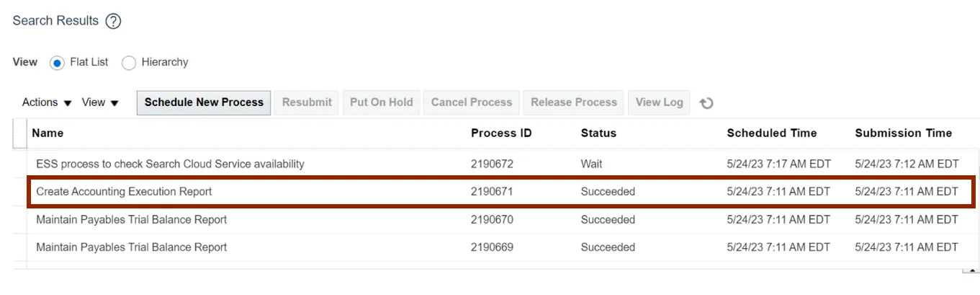The image size is (980, 295).
Task: Click the Put On Hold button
Action: [x=381, y=102]
